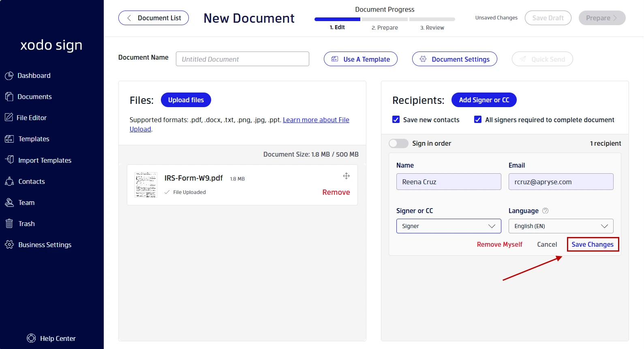Screen dimensions: 644x349
Task: Click the 3. Review progress step
Action: point(432,28)
